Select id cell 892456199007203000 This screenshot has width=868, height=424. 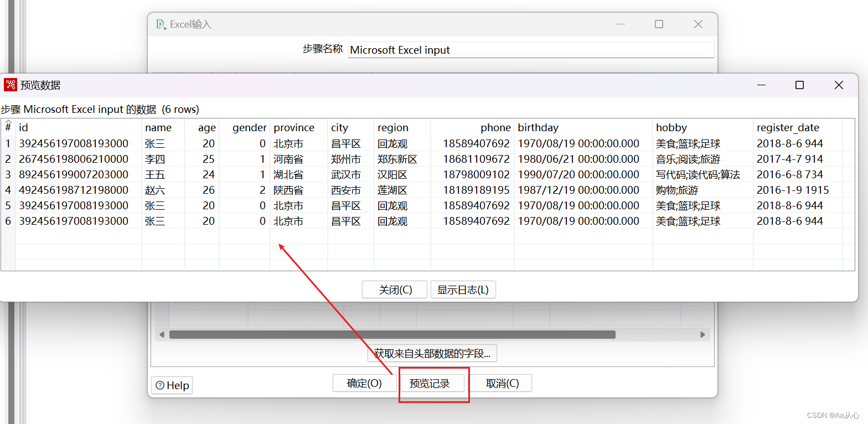tap(79, 174)
